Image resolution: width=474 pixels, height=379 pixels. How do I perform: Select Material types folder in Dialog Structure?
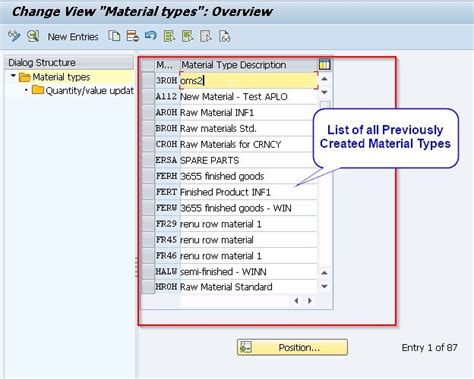pos(55,77)
